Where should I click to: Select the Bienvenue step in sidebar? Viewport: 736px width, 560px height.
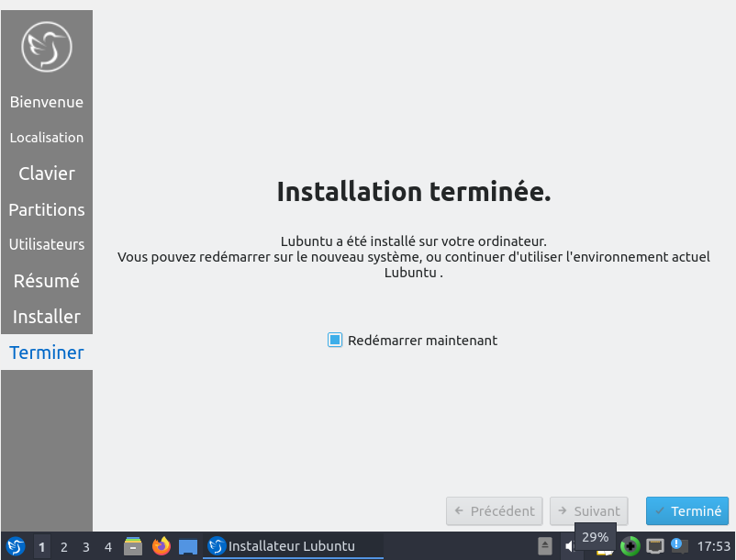pos(47,102)
